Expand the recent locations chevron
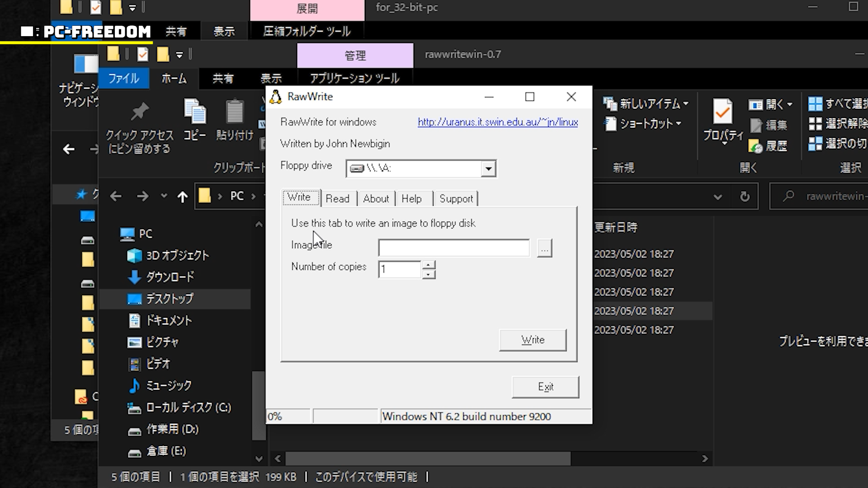Image resolution: width=868 pixels, height=488 pixels. [164, 196]
